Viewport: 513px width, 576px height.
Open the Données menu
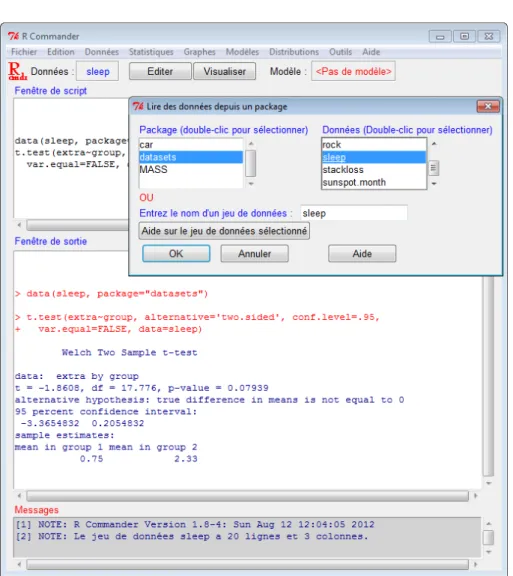102,52
